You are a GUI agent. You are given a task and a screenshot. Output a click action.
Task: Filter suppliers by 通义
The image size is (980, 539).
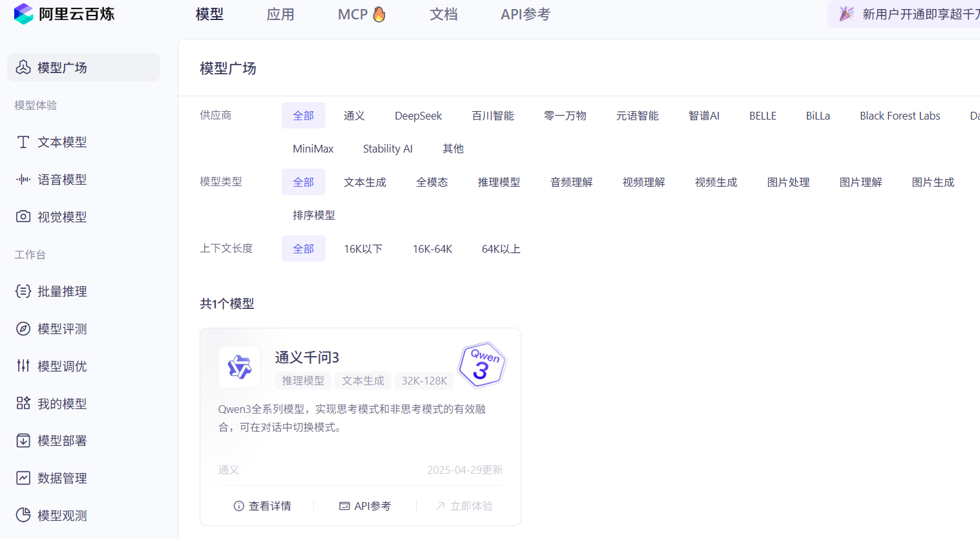coord(354,116)
